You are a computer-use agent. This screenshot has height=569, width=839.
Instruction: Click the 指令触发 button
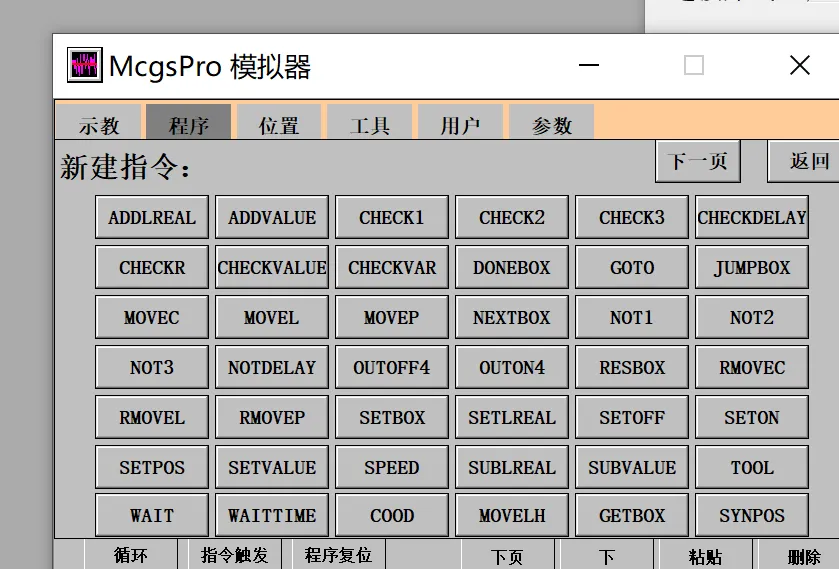point(234,555)
